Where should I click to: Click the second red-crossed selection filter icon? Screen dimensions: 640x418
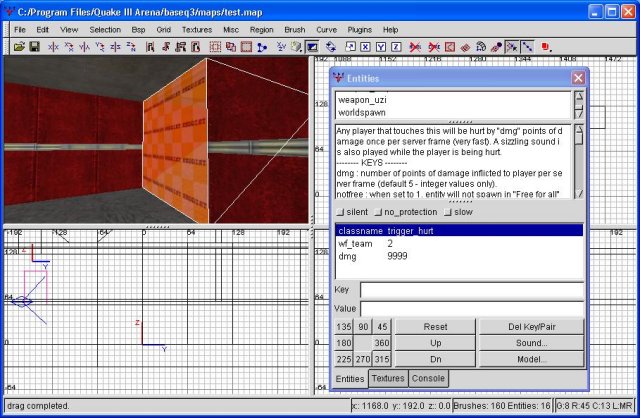(434, 47)
